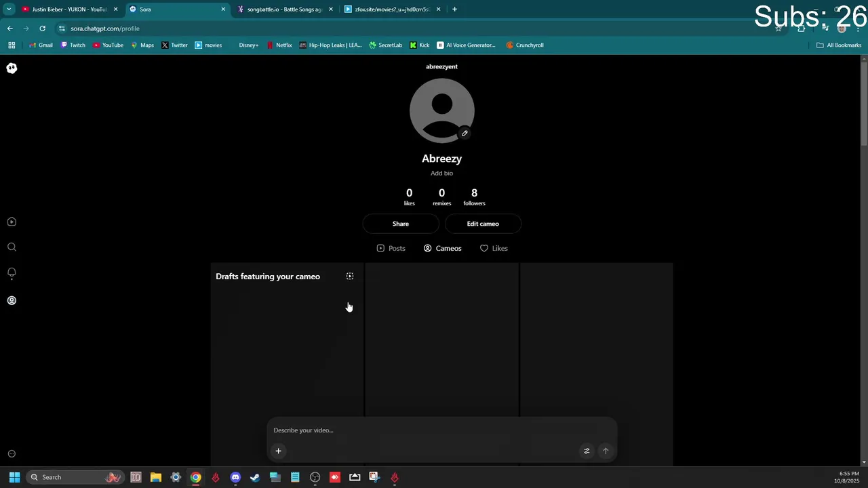Open the notifications bell in sidebar
This screenshot has height=488, width=868.
12,272
